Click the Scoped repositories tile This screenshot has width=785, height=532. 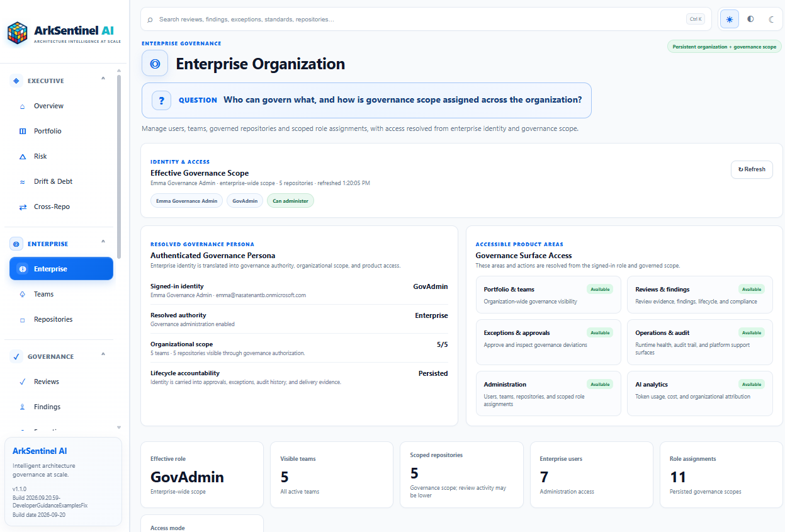coord(461,475)
